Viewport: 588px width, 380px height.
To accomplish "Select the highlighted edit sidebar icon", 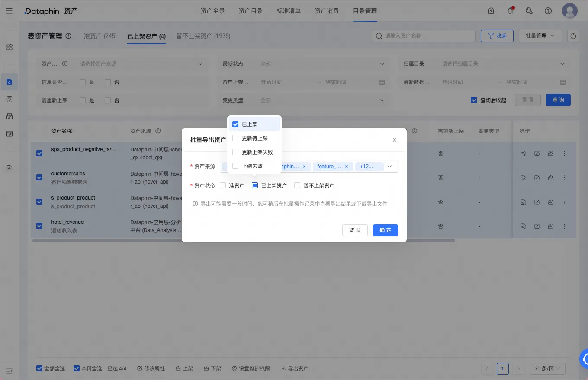I will tap(10, 81).
